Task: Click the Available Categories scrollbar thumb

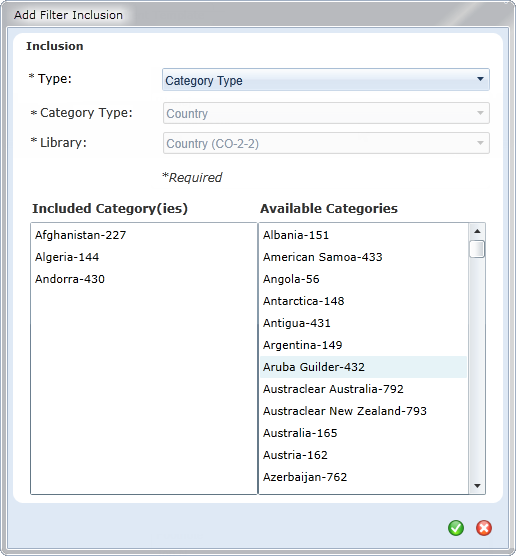Action: 477,249
